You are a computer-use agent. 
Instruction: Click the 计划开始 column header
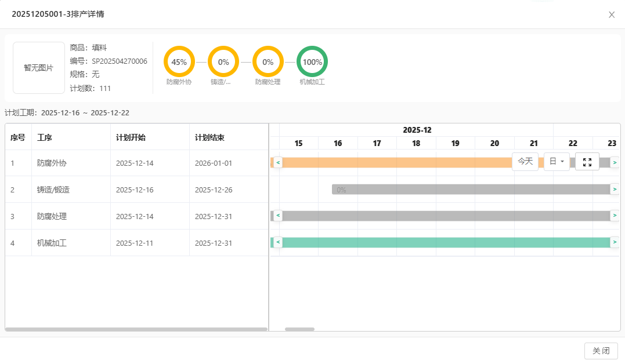(x=131, y=137)
